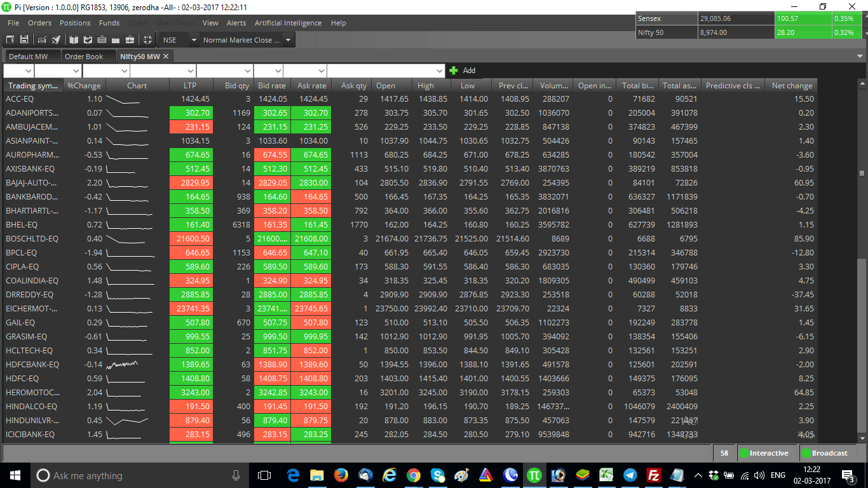Show hidden system tray icons chevron
868x488 pixels.
pyautogui.click(x=698, y=475)
